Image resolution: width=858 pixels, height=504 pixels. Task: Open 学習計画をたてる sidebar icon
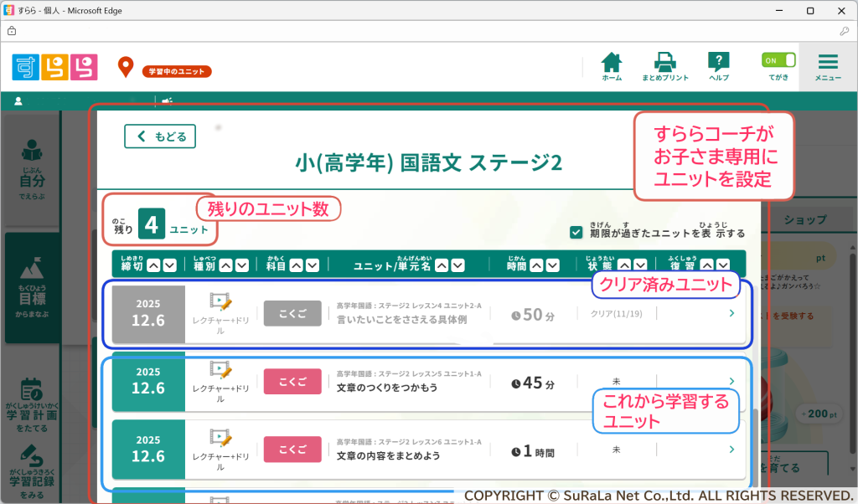click(x=33, y=405)
